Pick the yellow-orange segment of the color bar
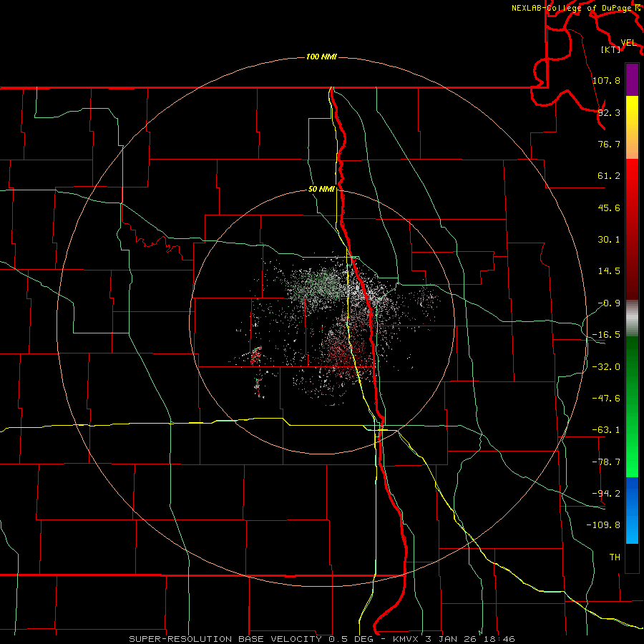 coord(632,127)
